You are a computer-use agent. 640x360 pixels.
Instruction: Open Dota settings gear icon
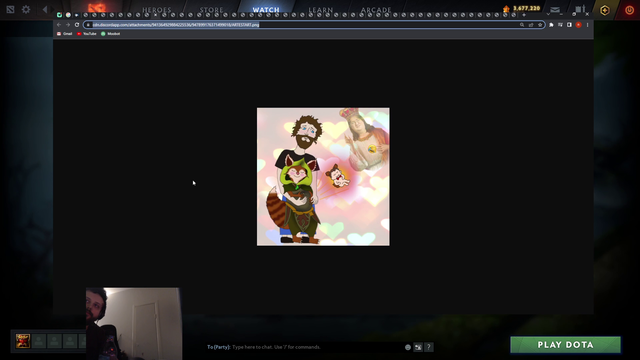[x=26, y=9]
